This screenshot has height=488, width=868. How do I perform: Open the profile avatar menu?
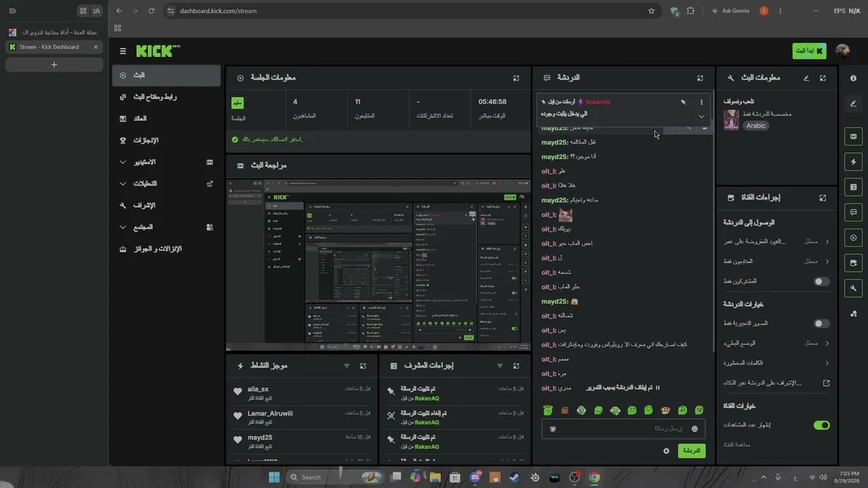tap(843, 51)
